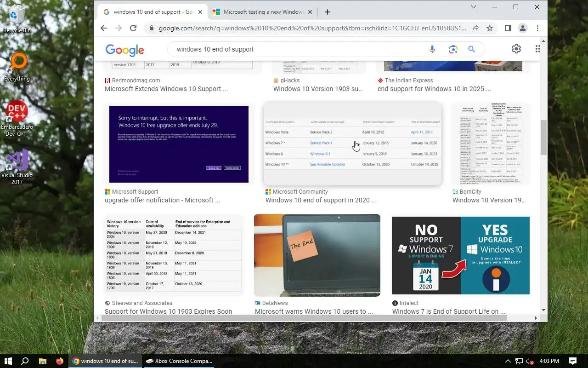Search by image with Google Lens

pos(453,49)
